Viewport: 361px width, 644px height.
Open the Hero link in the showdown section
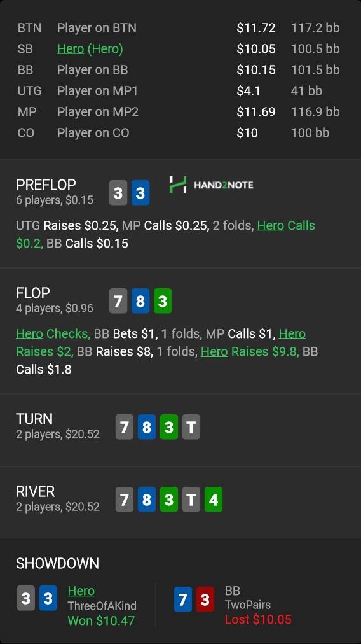click(81, 591)
